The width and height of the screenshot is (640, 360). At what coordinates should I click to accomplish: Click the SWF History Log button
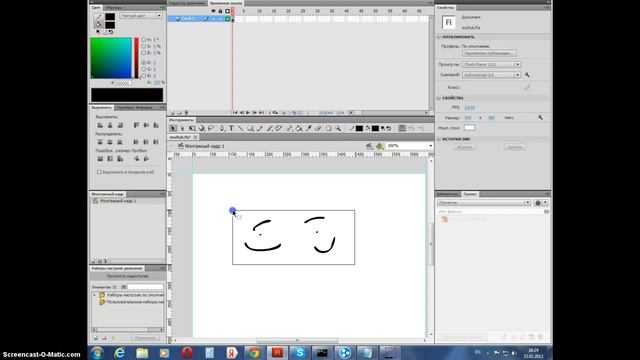coord(464,147)
